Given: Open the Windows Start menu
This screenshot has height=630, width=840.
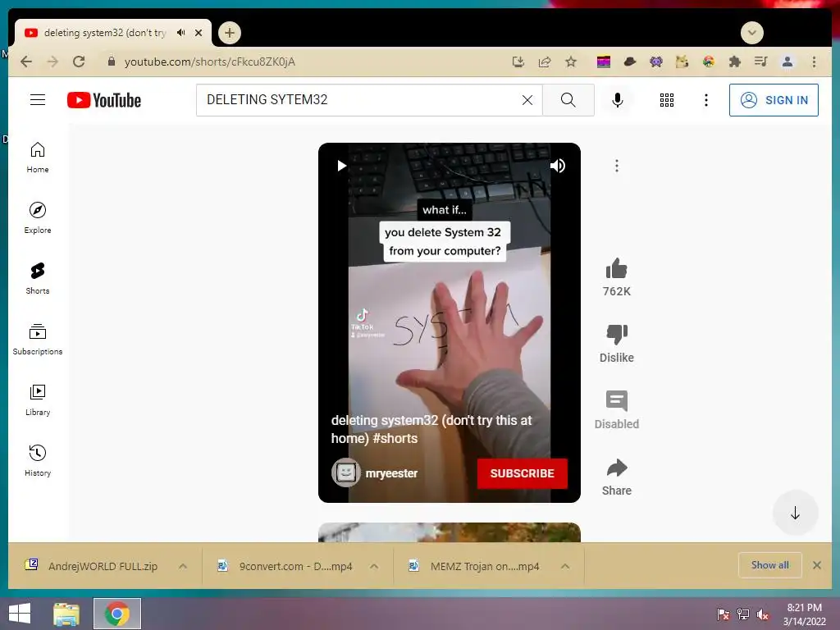Looking at the screenshot, I should 20,614.
